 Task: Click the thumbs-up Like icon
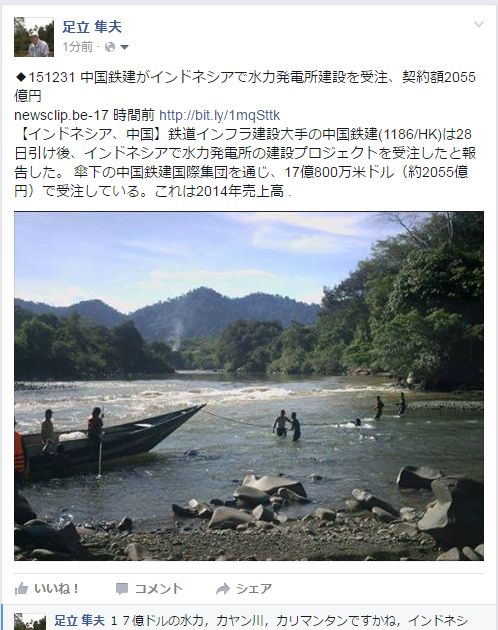pyautogui.click(x=21, y=589)
